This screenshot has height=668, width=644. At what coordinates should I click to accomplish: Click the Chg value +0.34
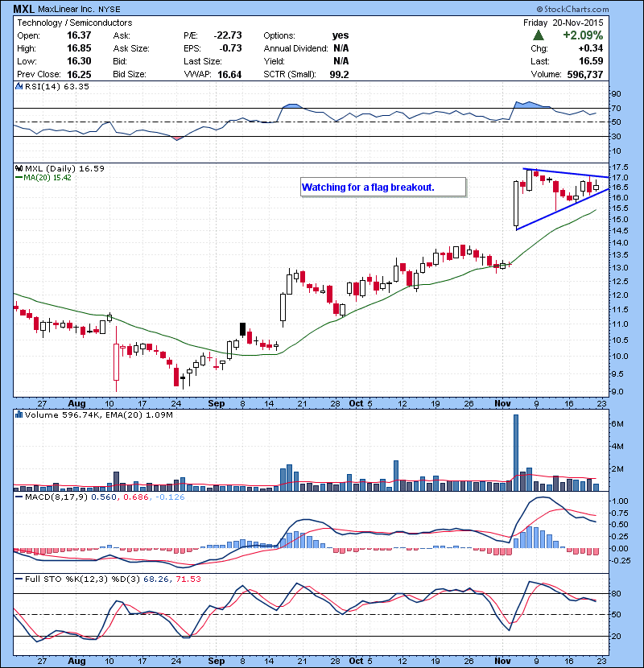(591, 48)
